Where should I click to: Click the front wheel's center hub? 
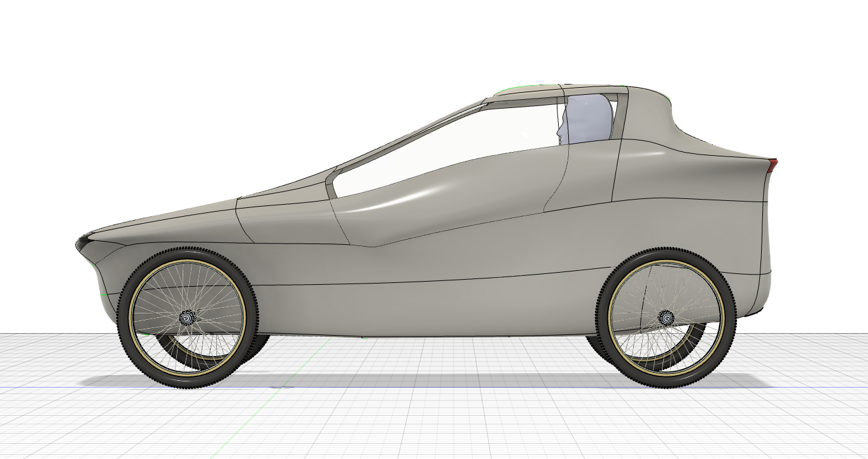pyautogui.click(x=188, y=317)
